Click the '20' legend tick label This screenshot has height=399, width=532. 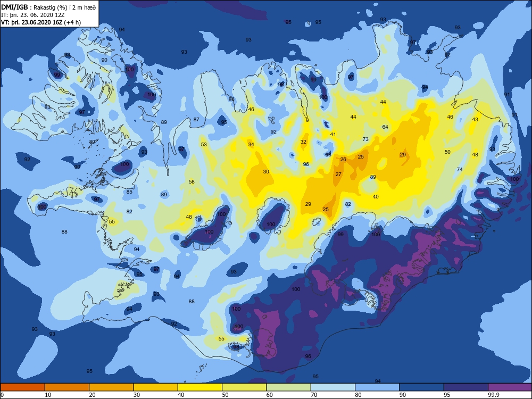pos(92,395)
